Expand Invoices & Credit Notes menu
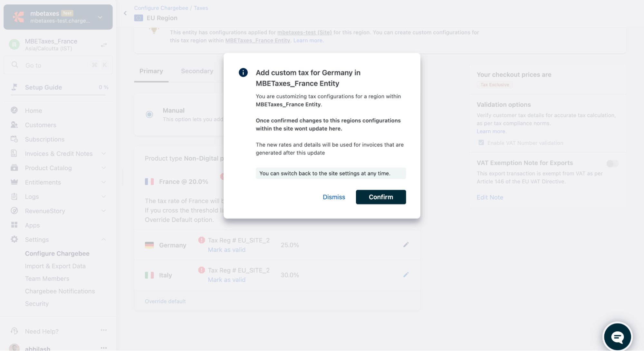Image resolution: width=644 pixels, height=351 pixels. tap(103, 154)
